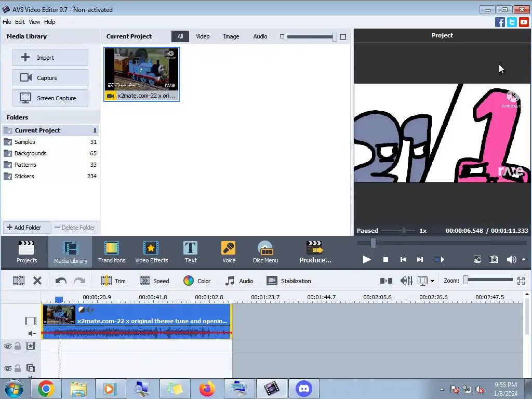Viewport: 532px width, 399px height.
Task: Open the timeline view dropdown arrow
Action: tap(432, 281)
